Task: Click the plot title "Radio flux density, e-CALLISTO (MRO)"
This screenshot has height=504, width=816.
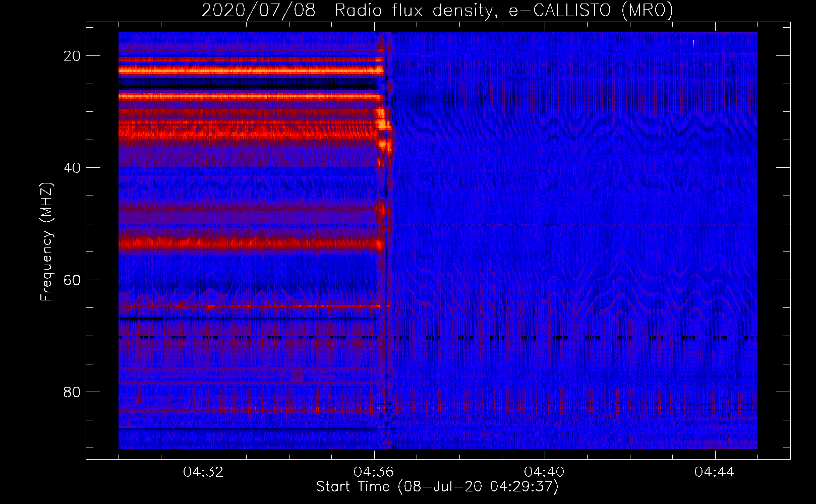Action: pyautogui.click(x=503, y=10)
